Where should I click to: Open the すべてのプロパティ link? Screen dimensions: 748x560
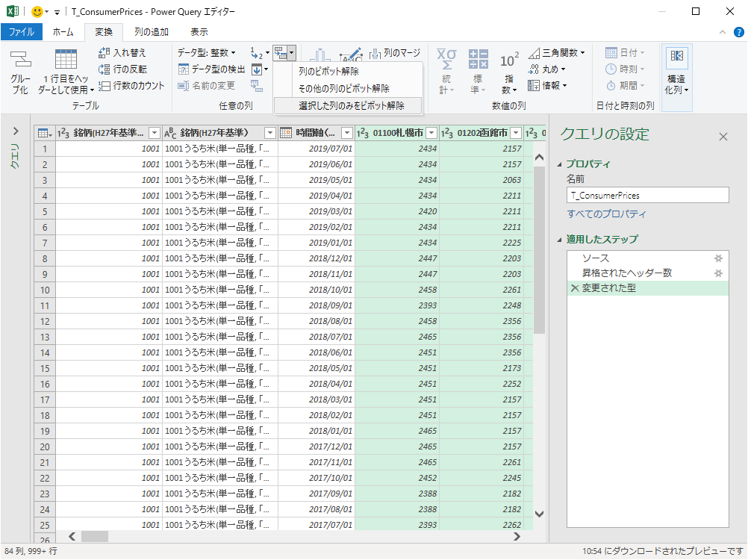click(606, 214)
